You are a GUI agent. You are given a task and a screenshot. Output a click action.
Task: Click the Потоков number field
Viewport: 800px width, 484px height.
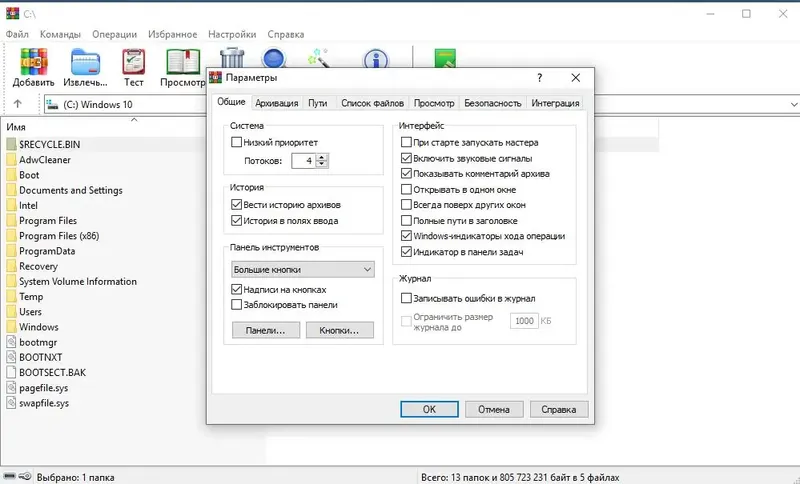[x=304, y=161]
